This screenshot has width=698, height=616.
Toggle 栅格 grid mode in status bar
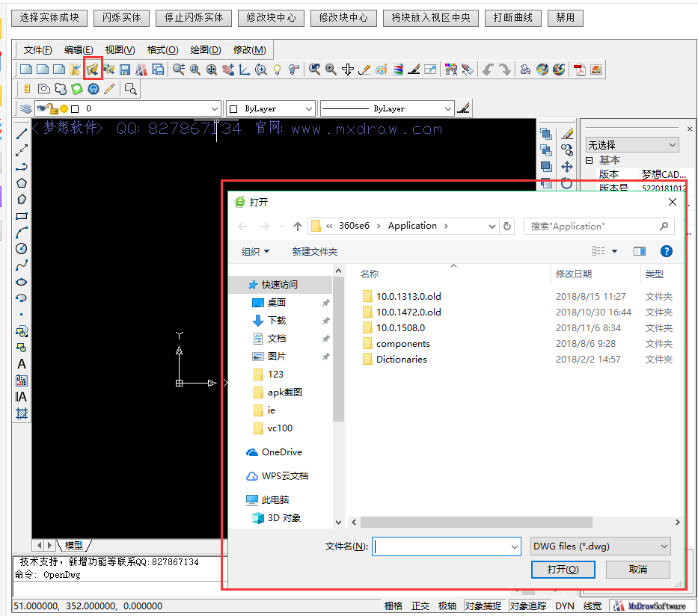point(394,606)
